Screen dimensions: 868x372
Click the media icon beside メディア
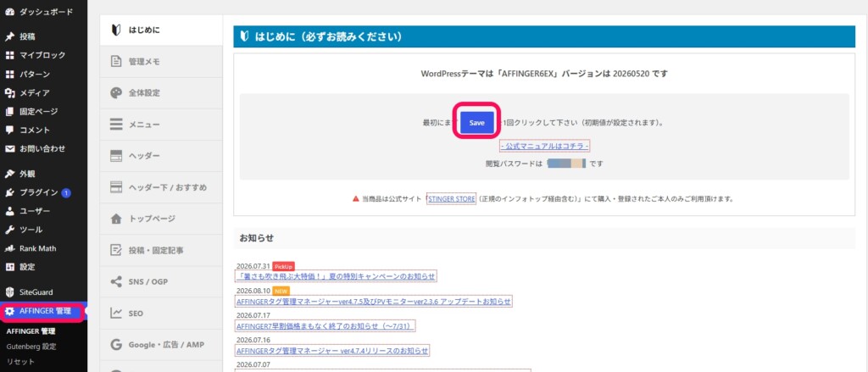tap(9, 93)
